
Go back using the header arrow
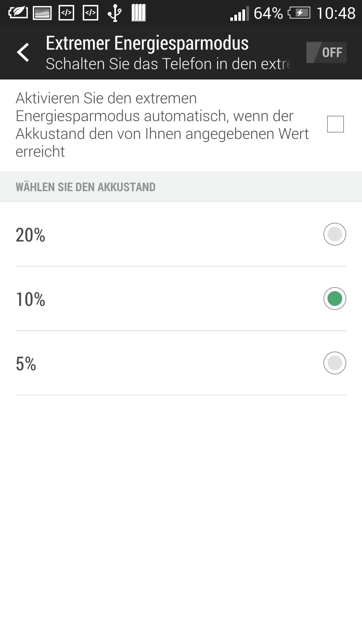click(23, 52)
